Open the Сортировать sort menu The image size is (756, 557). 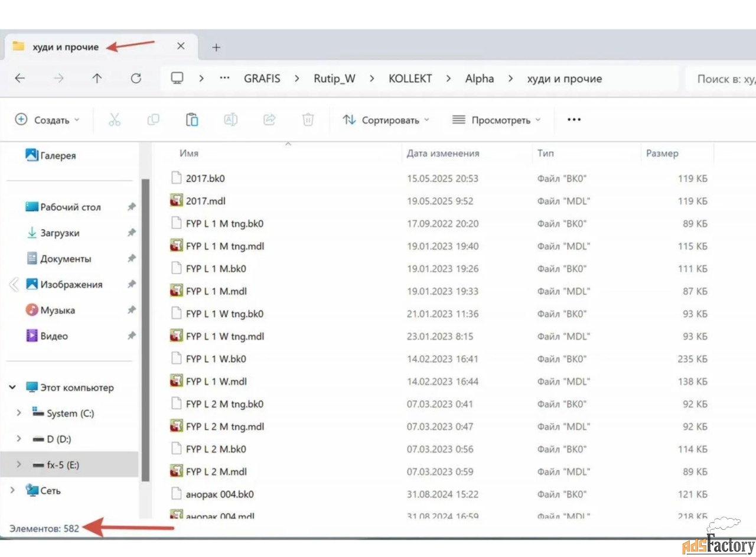386,120
